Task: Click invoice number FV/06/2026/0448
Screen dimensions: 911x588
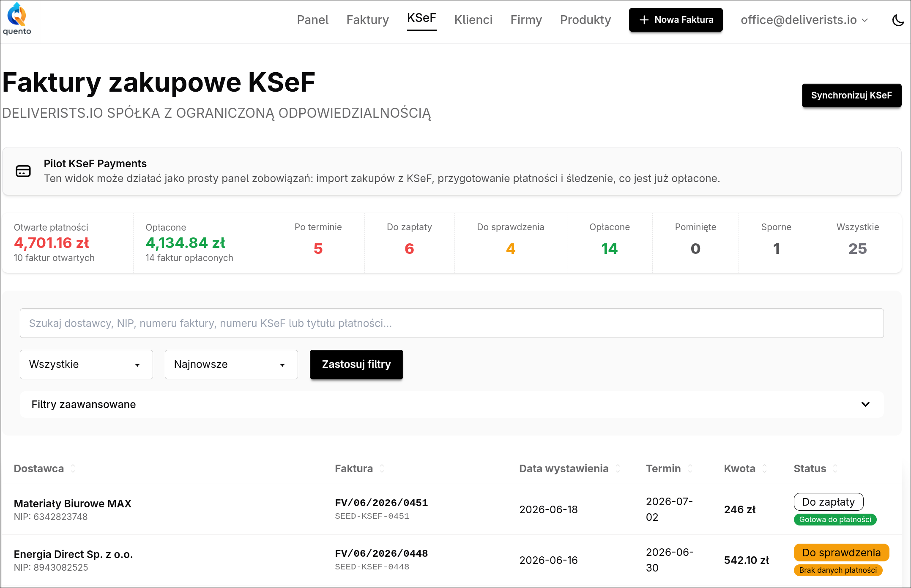Action: point(381,553)
